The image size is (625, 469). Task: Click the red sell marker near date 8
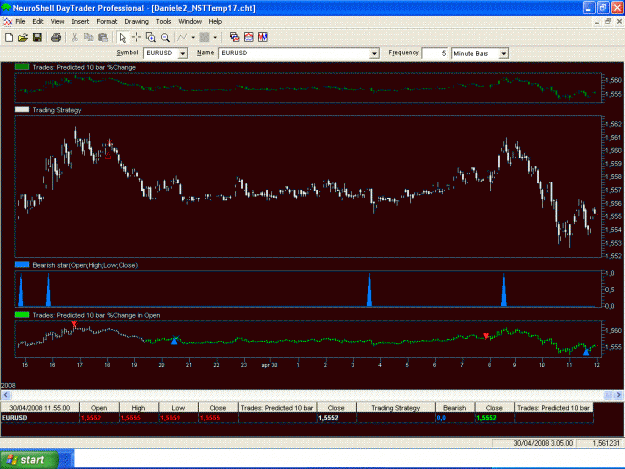[486, 336]
